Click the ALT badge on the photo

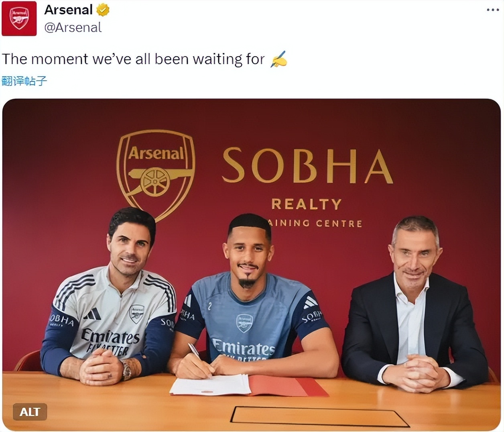click(30, 412)
